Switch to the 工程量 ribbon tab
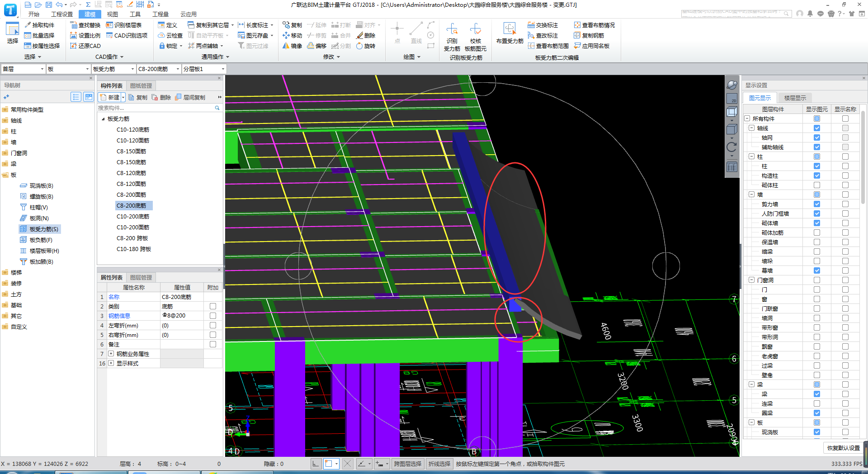The width and height of the screenshot is (868, 474). pos(160,14)
